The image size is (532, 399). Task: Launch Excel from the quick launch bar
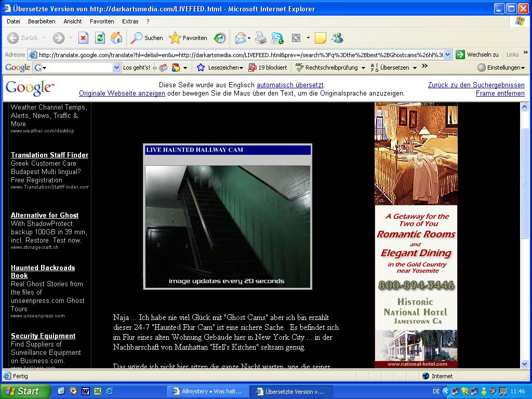coord(97,391)
